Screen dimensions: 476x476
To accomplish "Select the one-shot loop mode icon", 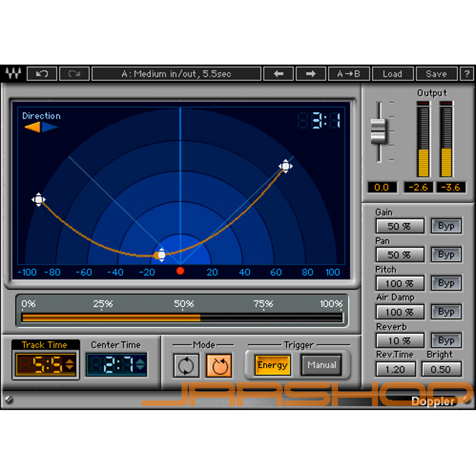I will [x=186, y=365].
